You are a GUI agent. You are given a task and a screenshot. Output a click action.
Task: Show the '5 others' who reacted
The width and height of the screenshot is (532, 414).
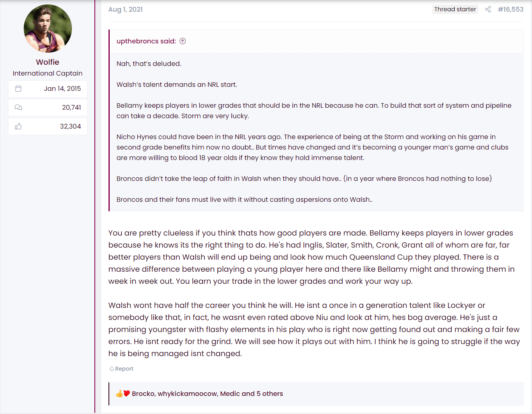(x=270, y=394)
